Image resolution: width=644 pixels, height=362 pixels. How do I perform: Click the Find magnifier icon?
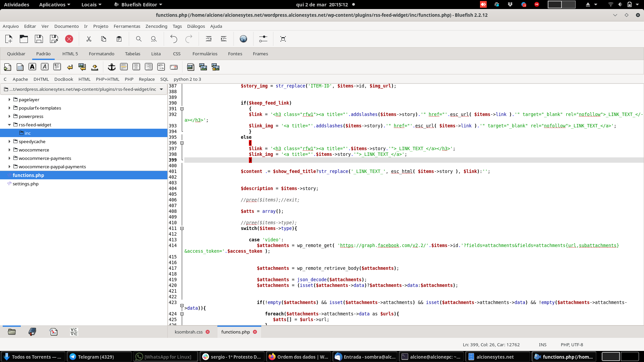tap(139, 39)
